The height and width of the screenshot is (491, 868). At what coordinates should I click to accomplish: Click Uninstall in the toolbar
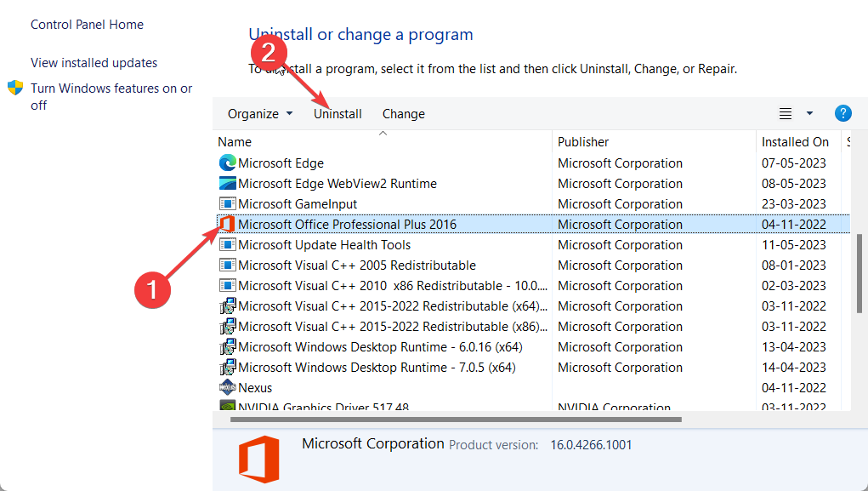click(338, 114)
